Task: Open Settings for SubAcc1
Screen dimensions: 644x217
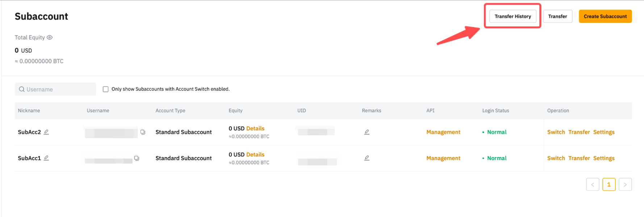Action: [x=603, y=158]
